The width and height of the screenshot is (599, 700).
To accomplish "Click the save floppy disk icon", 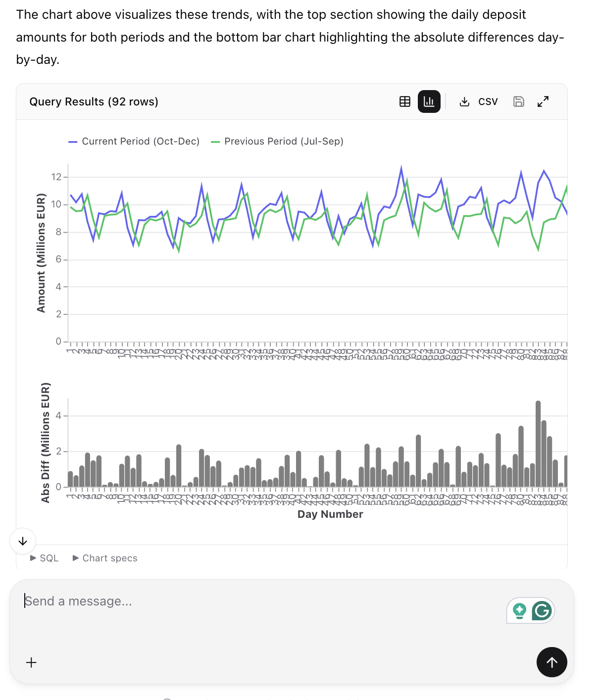I will tap(518, 101).
